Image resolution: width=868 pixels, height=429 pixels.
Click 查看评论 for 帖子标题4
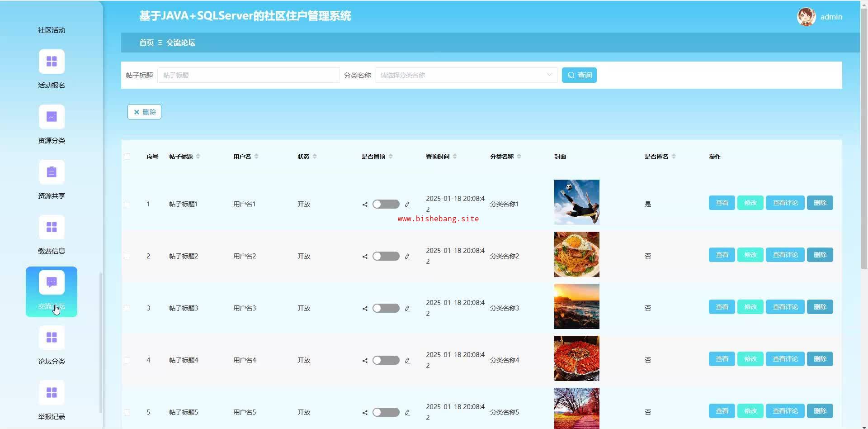pyautogui.click(x=785, y=359)
